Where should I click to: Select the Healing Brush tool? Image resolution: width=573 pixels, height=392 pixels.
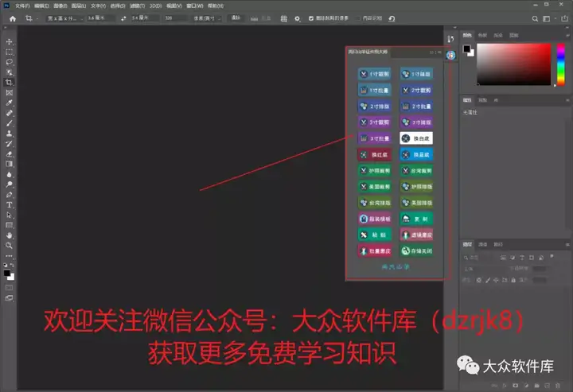tap(9, 113)
